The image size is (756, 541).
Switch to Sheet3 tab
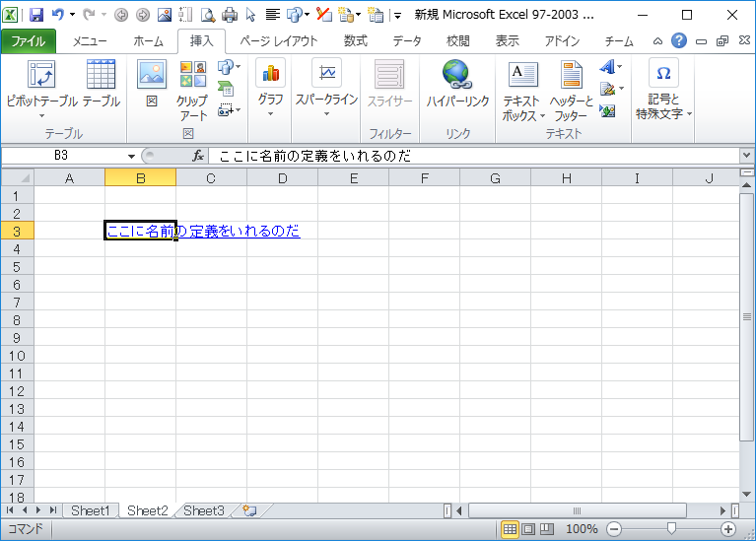tap(204, 510)
